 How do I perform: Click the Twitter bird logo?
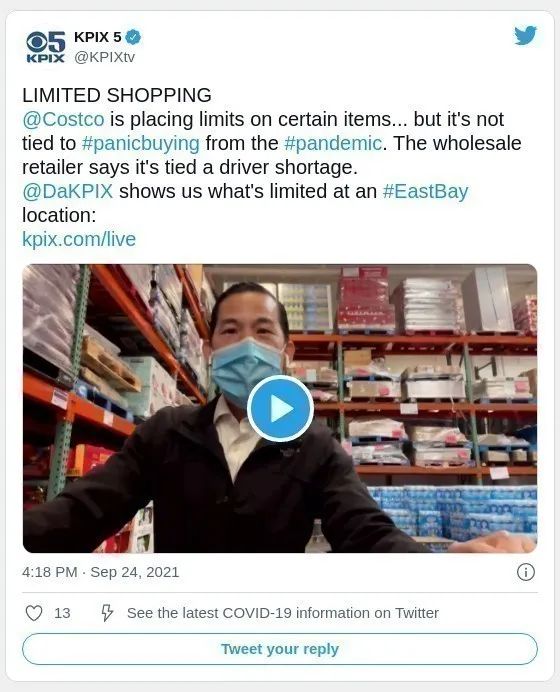[x=525, y=35]
